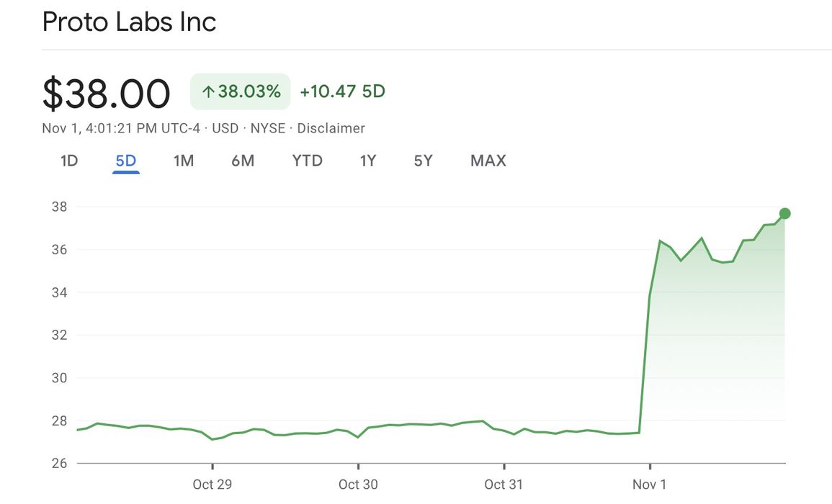Click the $38.00 stock price
The width and height of the screenshot is (832, 504).
tap(107, 94)
